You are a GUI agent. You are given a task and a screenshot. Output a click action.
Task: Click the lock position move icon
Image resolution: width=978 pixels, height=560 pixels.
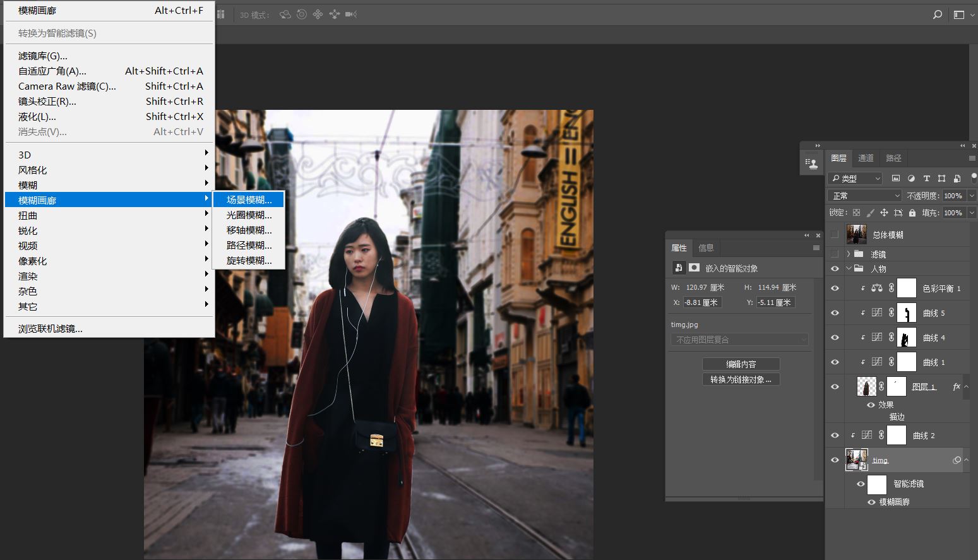pyautogui.click(x=884, y=213)
